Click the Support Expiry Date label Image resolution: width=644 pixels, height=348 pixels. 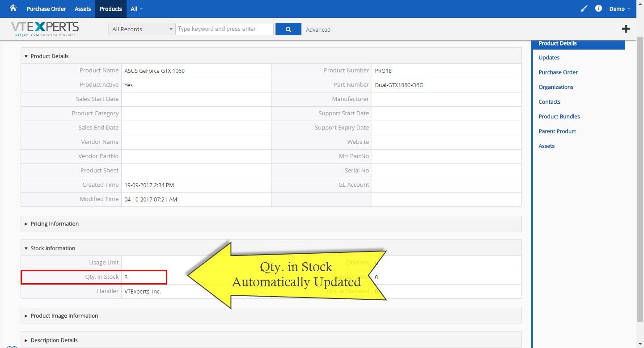342,127
